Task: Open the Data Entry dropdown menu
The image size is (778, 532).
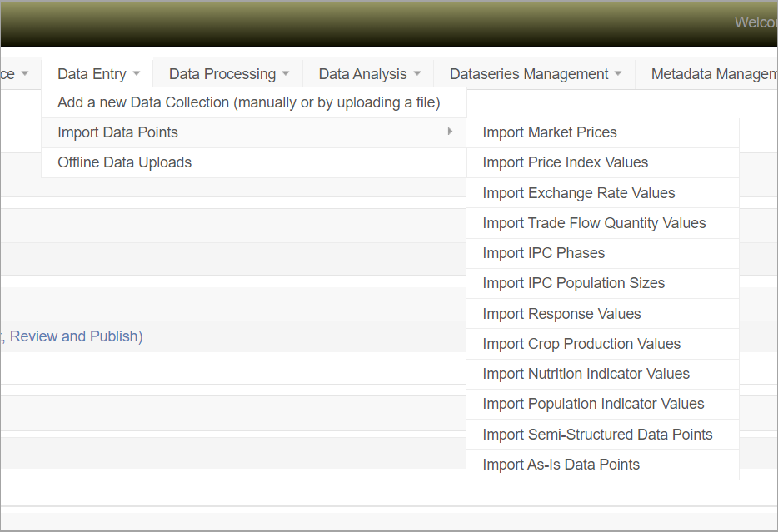Action: (97, 74)
